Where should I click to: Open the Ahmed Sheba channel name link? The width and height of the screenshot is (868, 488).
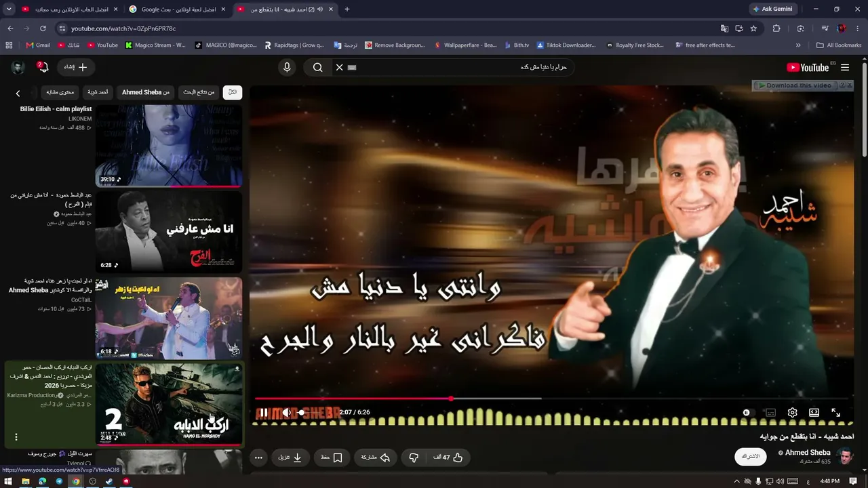(x=808, y=453)
